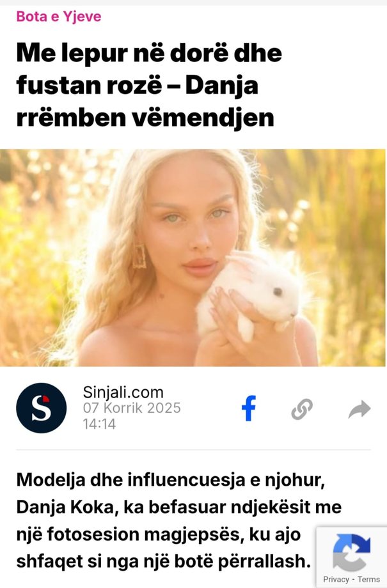This screenshot has height=588, width=387.
Task: Copy the article link via chain icon
Action: [x=302, y=409]
